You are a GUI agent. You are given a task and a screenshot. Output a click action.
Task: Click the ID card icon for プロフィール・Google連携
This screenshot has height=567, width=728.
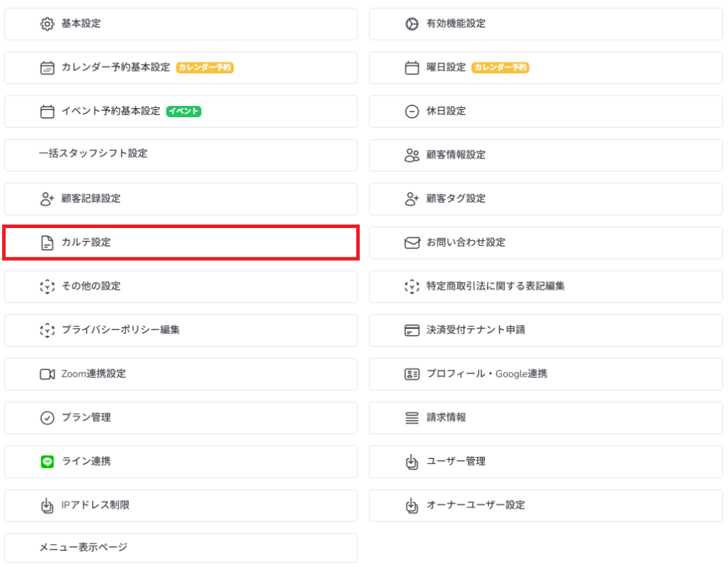[412, 374]
